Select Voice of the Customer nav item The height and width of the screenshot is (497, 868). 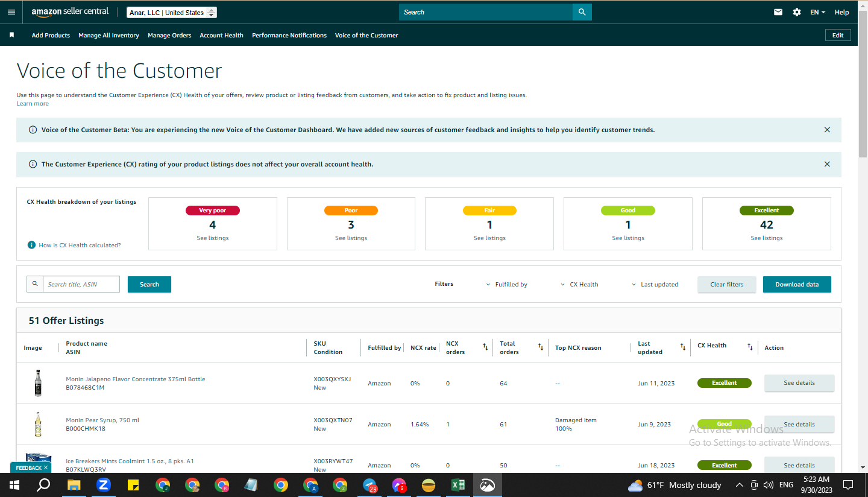point(366,35)
